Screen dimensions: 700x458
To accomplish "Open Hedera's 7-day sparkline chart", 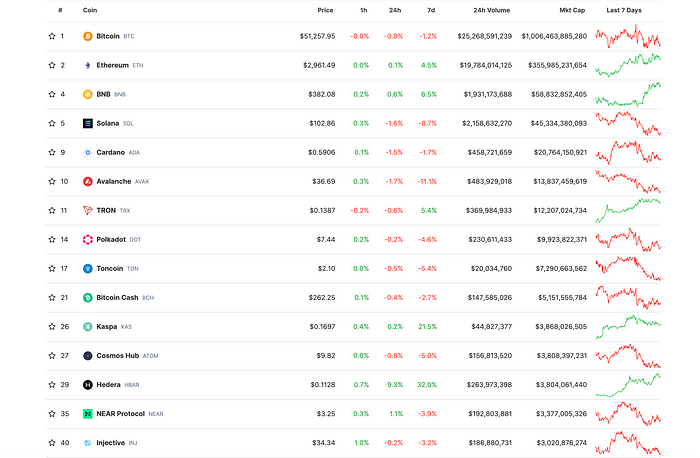I will tap(628, 384).
